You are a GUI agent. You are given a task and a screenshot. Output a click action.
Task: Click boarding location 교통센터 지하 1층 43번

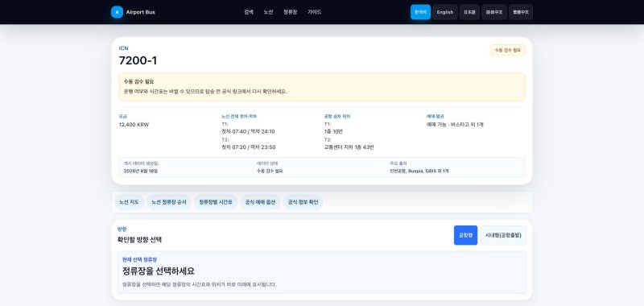(349, 147)
